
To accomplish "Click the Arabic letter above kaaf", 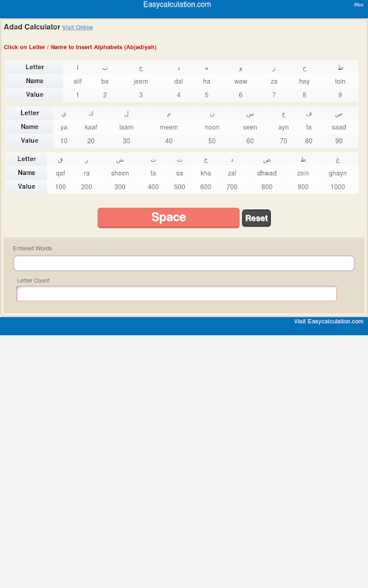I will tap(91, 114).
